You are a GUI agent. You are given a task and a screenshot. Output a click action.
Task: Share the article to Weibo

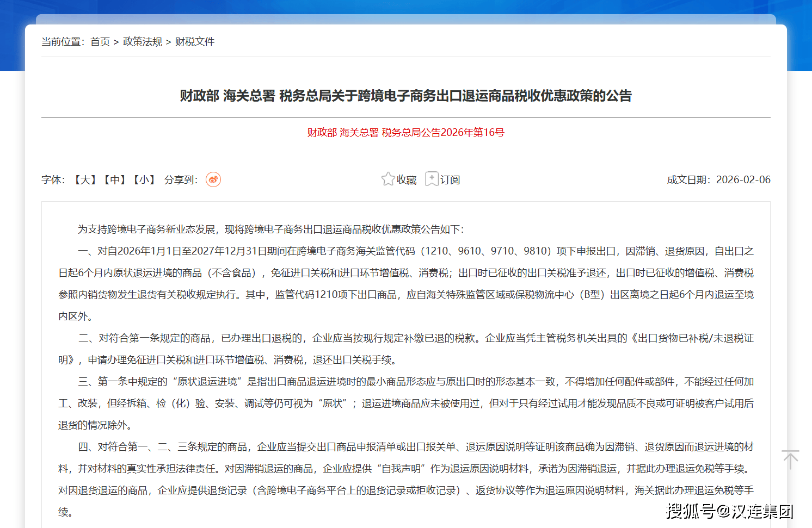(x=213, y=179)
